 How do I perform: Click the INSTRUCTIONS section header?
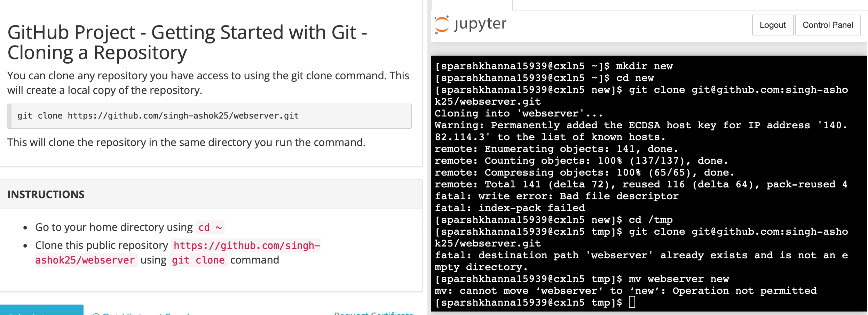pos(46,194)
